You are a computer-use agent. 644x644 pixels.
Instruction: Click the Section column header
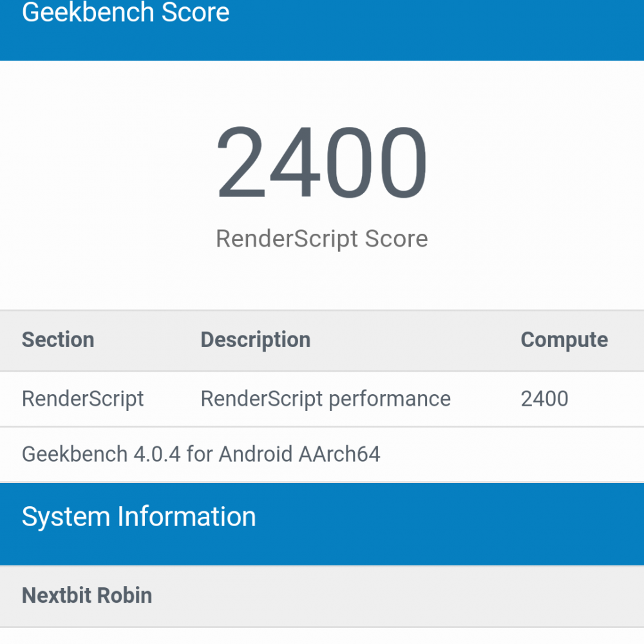58,340
